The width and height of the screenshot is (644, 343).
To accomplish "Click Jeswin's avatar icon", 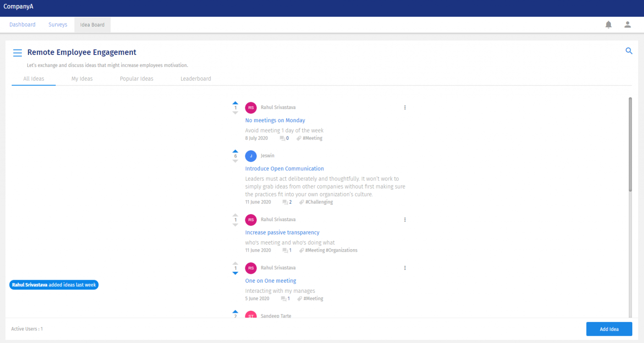I will [x=251, y=156].
